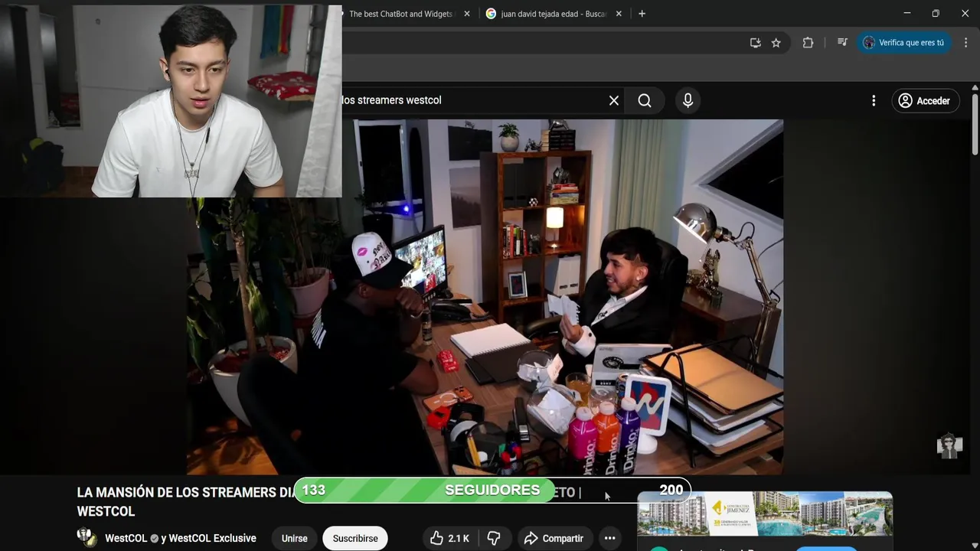Start voice search with the microphone icon

(688, 100)
